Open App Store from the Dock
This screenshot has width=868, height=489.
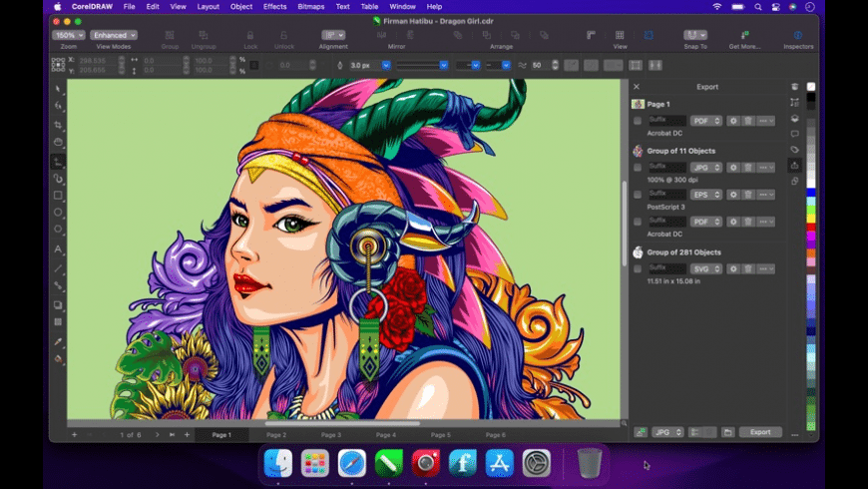[x=499, y=463]
